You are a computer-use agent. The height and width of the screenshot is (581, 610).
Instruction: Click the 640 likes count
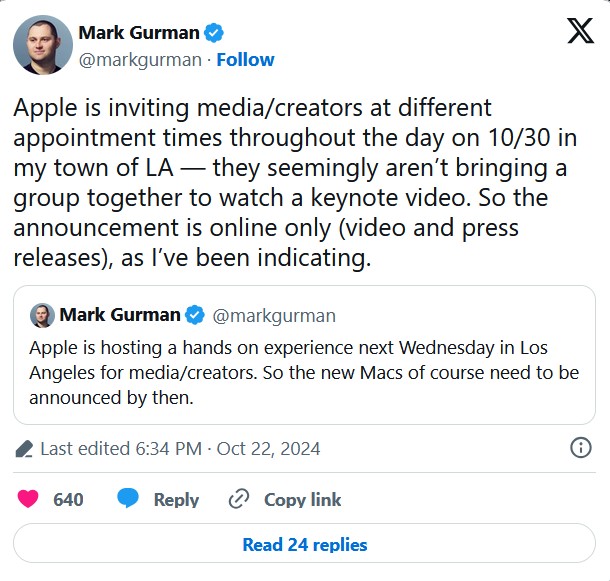(68, 499)
